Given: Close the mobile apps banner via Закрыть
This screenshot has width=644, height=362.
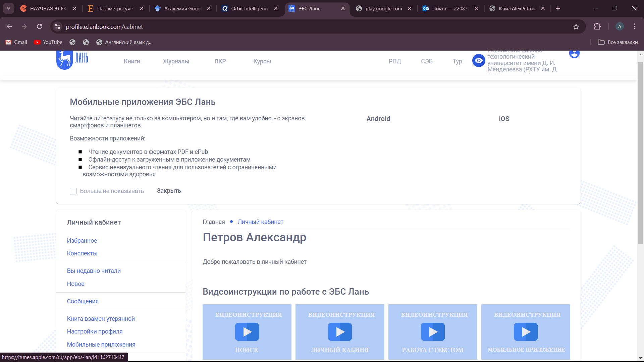Looking at the screenshot, I should point(169,191).
